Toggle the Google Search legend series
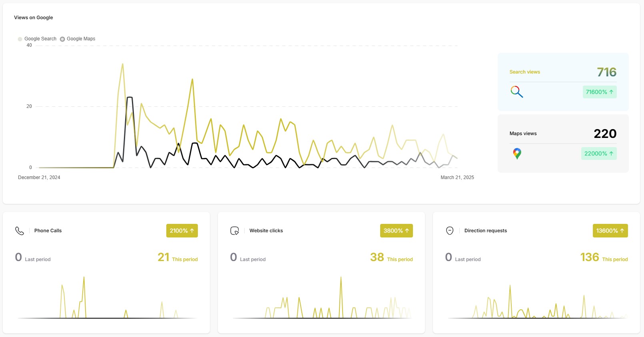 (37, 39)
